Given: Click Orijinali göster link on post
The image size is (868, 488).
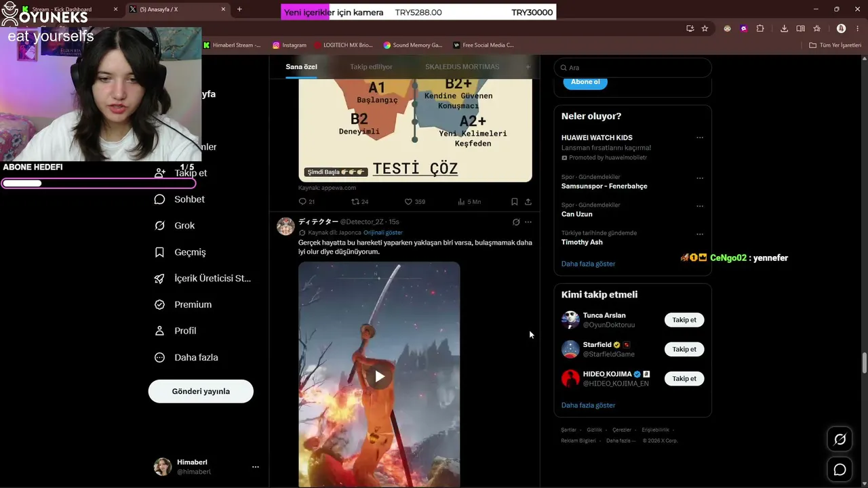Looking at the screenshot, I should (383, 232).
